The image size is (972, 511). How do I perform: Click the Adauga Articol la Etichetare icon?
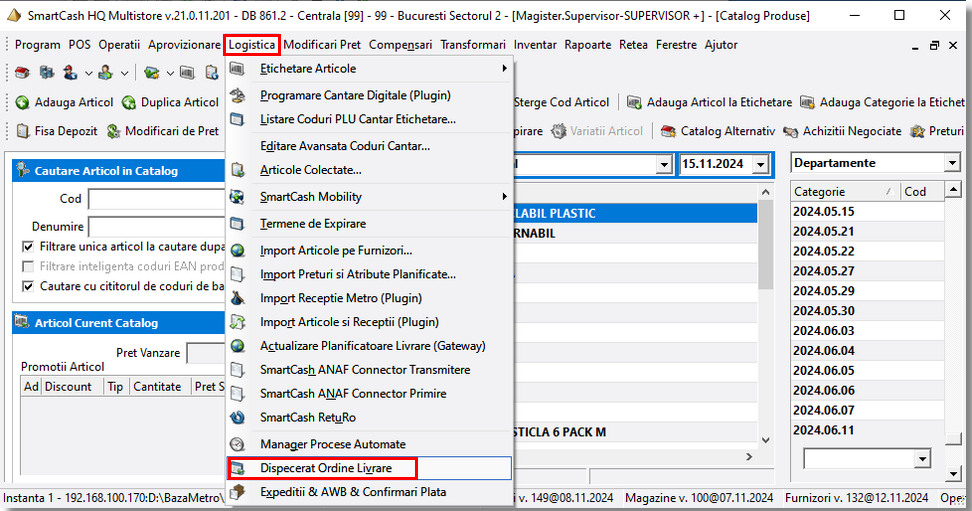tap(634, 102)
